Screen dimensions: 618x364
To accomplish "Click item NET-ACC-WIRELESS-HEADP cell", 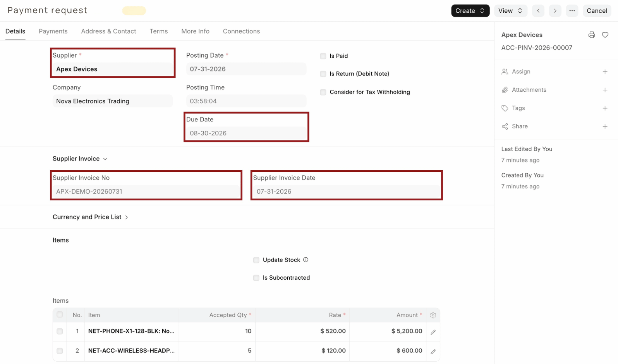I will (x=132, y=351).
